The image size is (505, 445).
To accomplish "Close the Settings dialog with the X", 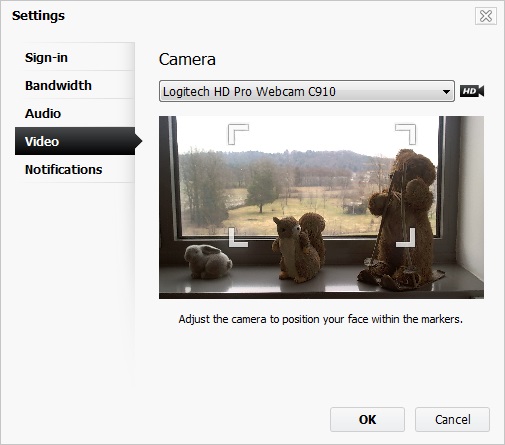I will click(486, 16).
